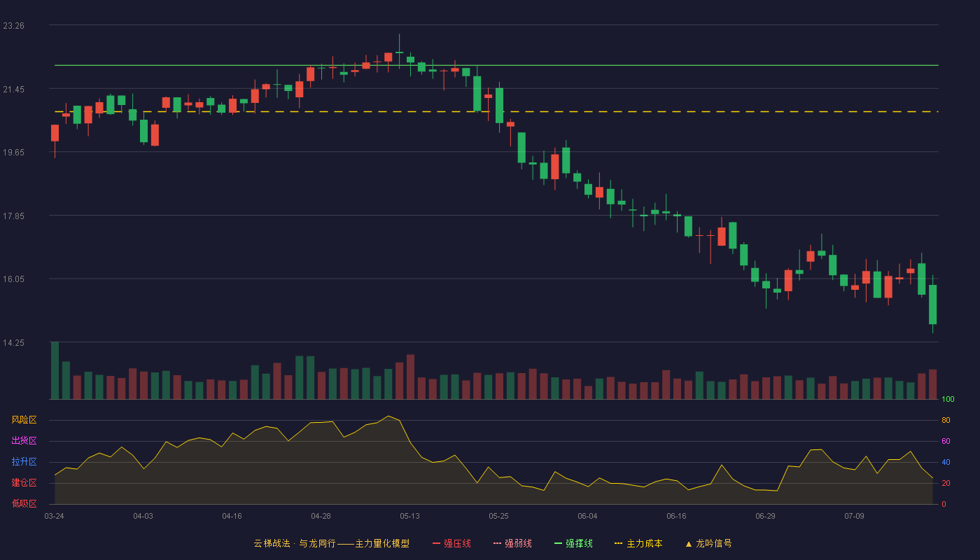This screenshot has width=980, height=560.
Task: Click the 拉升区 zone label
Action: coord(24,462)
